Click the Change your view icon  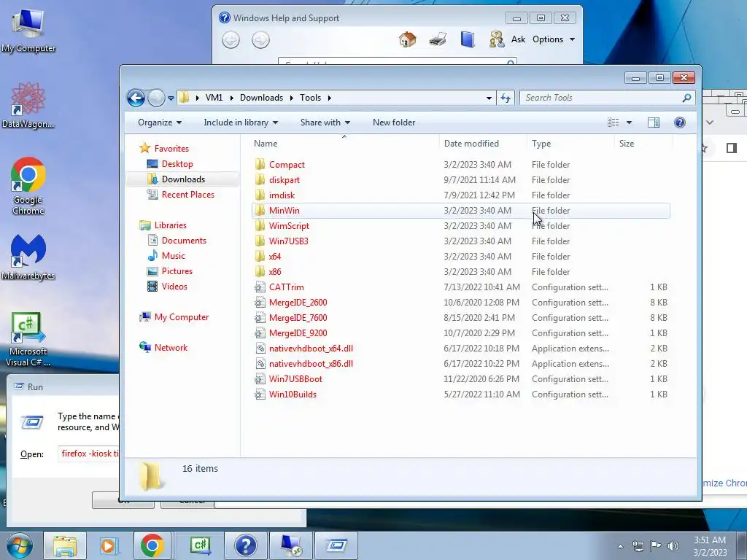pyautogui.click(x=613, y=122)
